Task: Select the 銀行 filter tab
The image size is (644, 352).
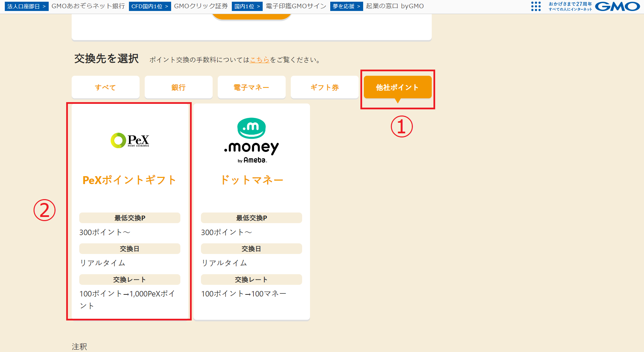Action: click(178, 87)
